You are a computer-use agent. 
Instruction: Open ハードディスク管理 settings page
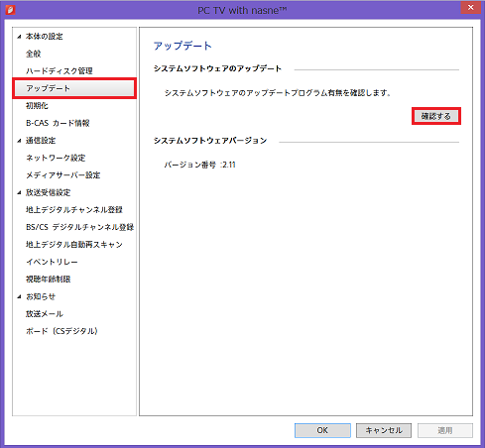(x=60, y=71)
